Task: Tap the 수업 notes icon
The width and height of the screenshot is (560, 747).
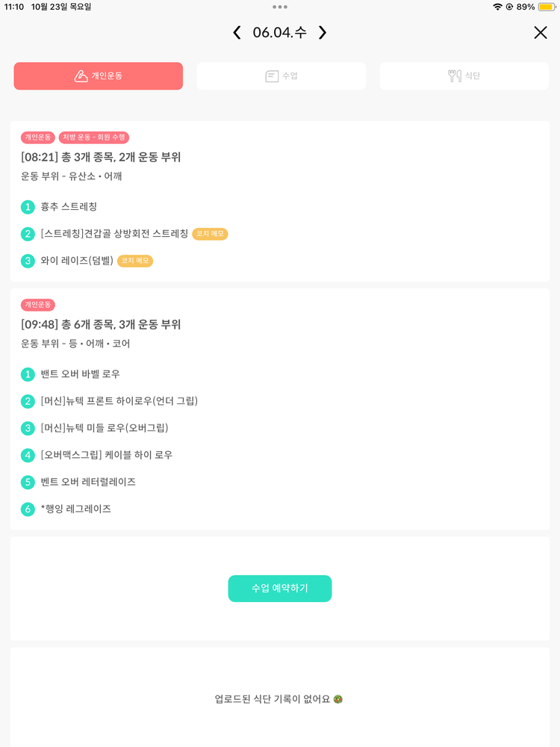Action: [272, 76]
